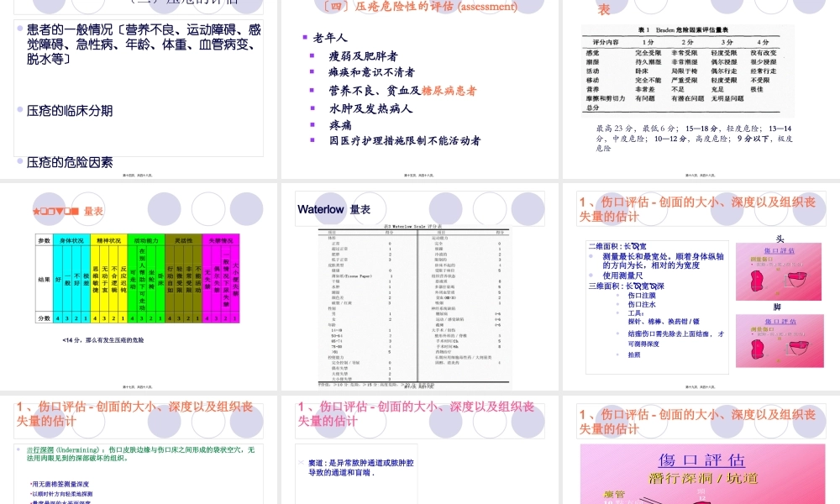
Task: Open the slide listing 患者的一般情况
Action: point(139,88)
